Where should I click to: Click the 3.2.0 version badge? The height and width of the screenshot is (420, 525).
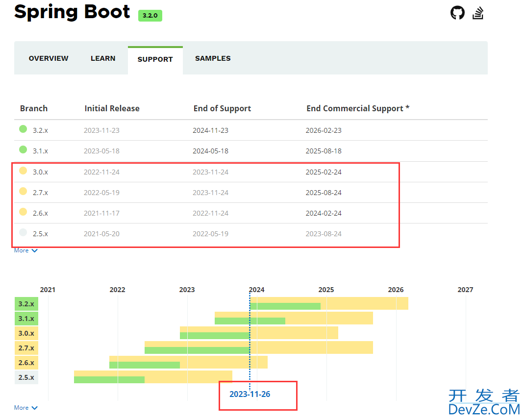point(150,15)
